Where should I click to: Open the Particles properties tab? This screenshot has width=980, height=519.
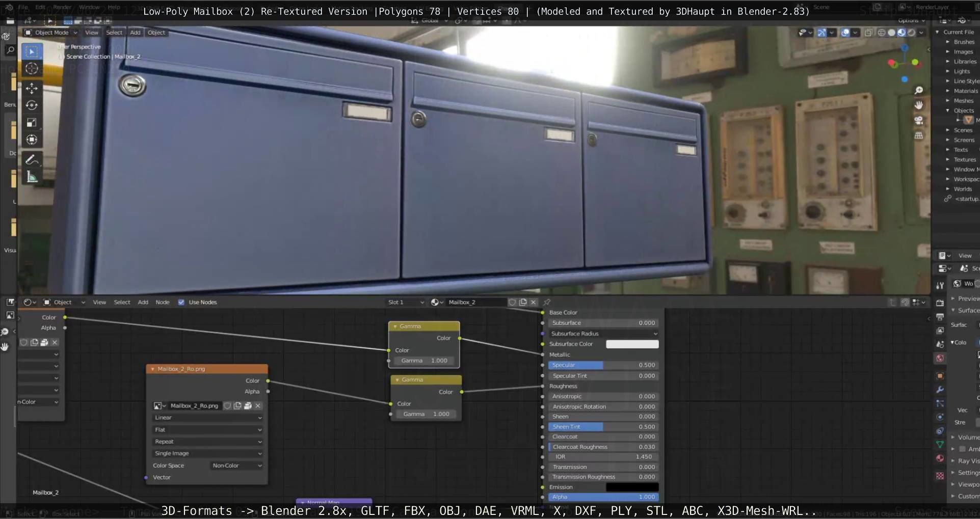pos(940,403)
